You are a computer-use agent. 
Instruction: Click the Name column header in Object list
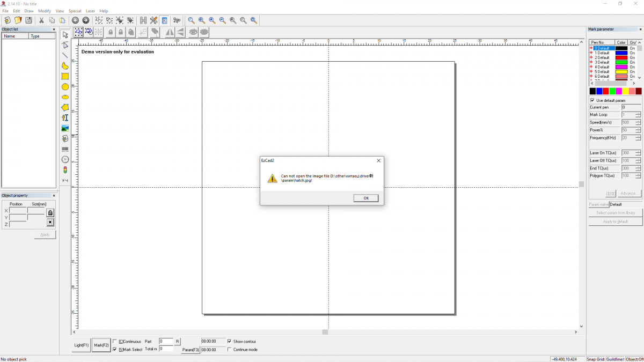click(x=16, y=36)
